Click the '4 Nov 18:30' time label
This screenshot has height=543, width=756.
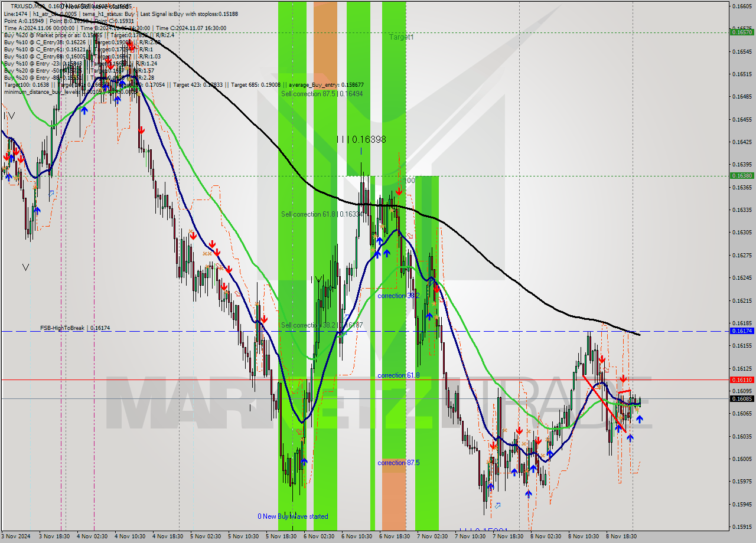pyautogui.click(x=167, y=537)
